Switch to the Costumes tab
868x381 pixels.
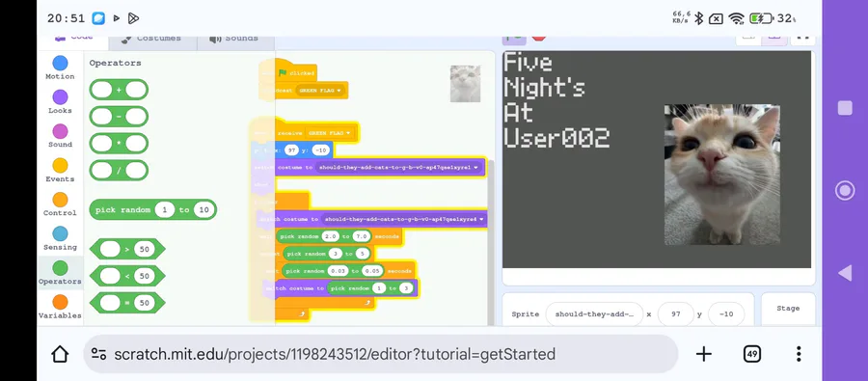[x=152, y=39]
